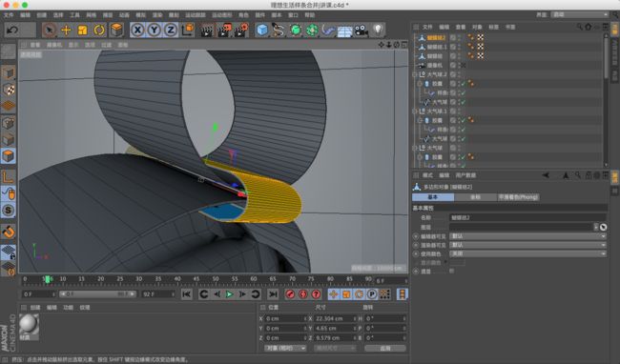Viewport: 620px width, 364px height.
Task: Open the cube primitive object tool
Action: 261,30
